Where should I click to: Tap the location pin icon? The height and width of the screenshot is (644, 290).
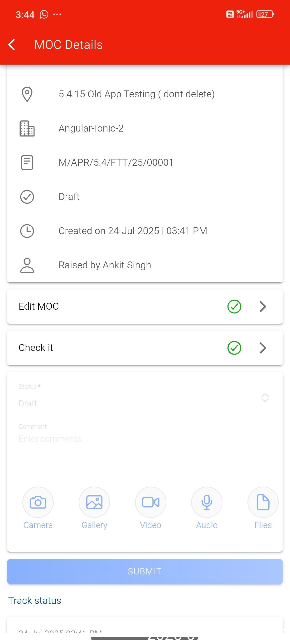click(27, 94)
